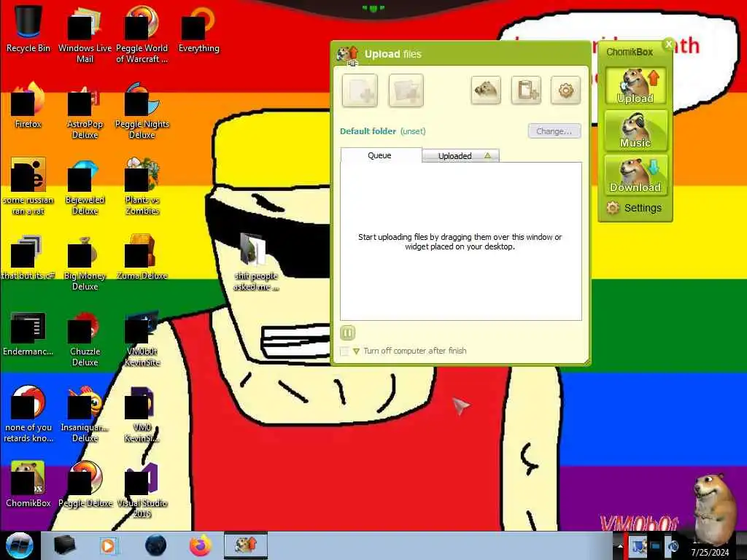747x560 pixels.
Task: Click the Change... default folder button
Action: pyautogui.click(x=554, y=131)
